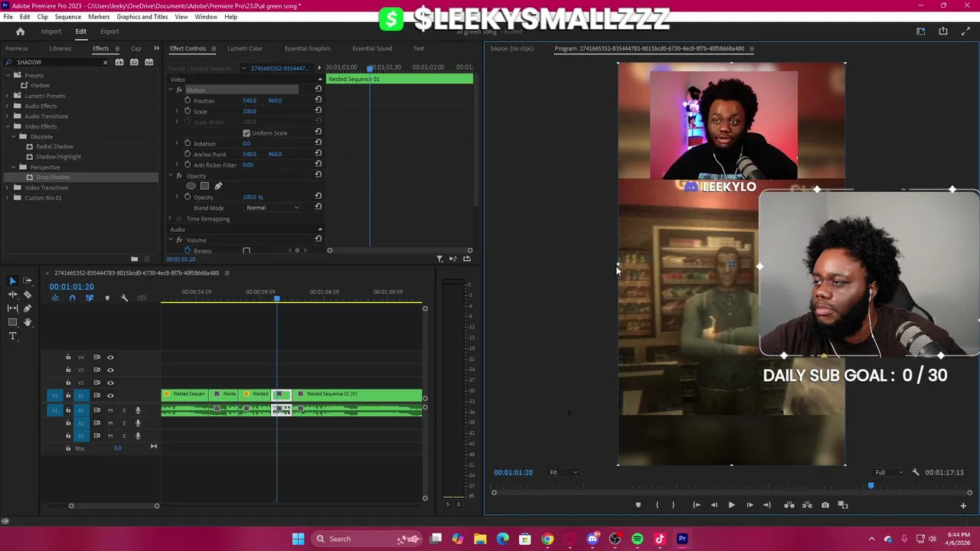
Task: Click Program Monitor playhead marker
Action: click(x=871, y=485)
